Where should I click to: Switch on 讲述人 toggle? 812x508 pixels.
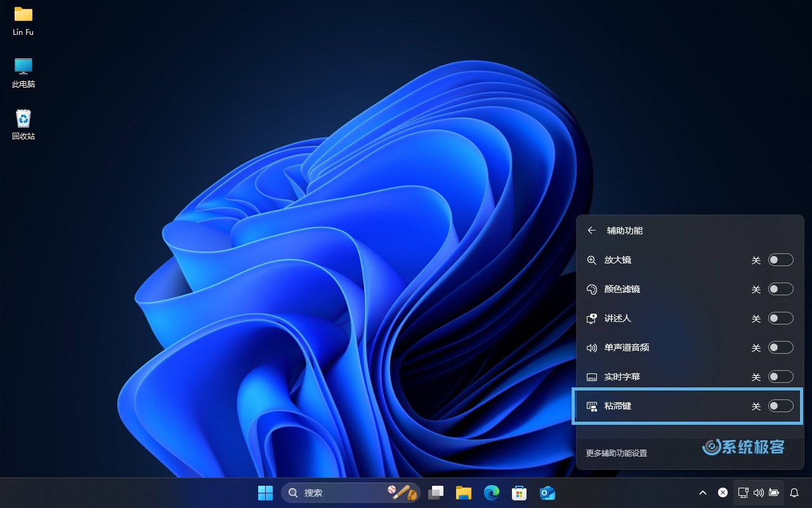tap(781, 318)
